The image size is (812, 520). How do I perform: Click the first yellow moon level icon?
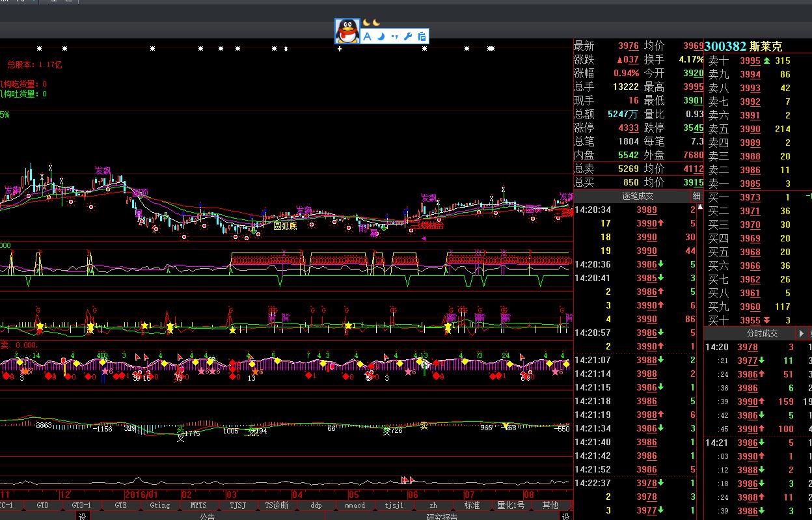pos(366,23)
